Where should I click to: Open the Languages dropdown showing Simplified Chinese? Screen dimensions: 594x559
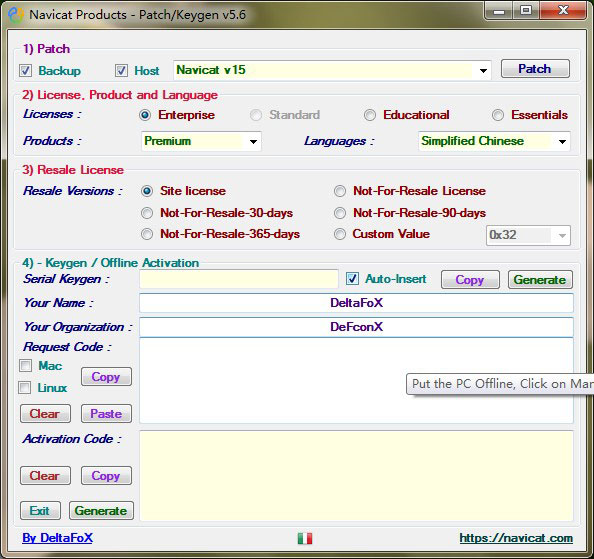click(494, 141)
